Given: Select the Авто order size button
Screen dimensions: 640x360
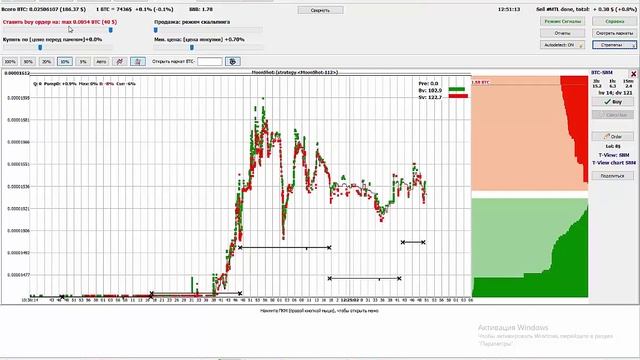Looking at the screenshot, I should (101, 62).
